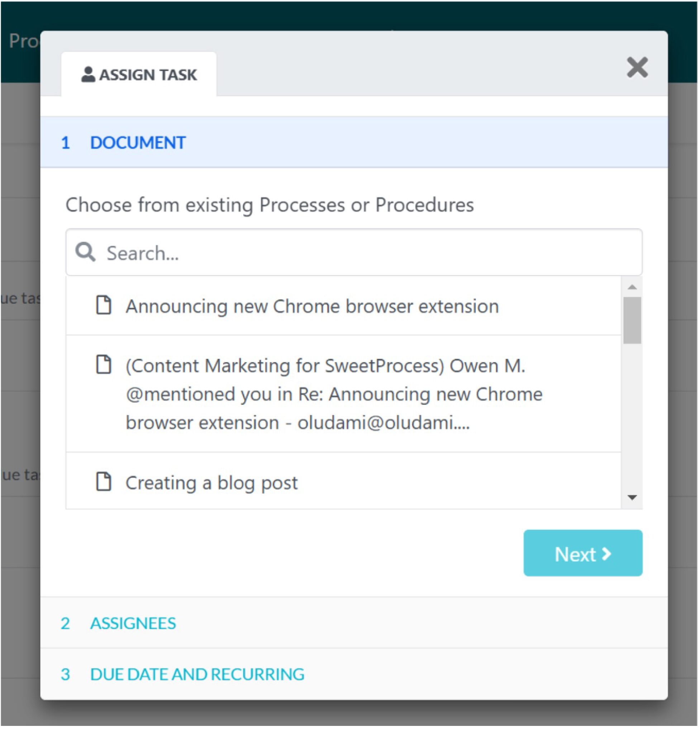
Task: Expand Due Date and Recurring section
Action: coord(354,674)
